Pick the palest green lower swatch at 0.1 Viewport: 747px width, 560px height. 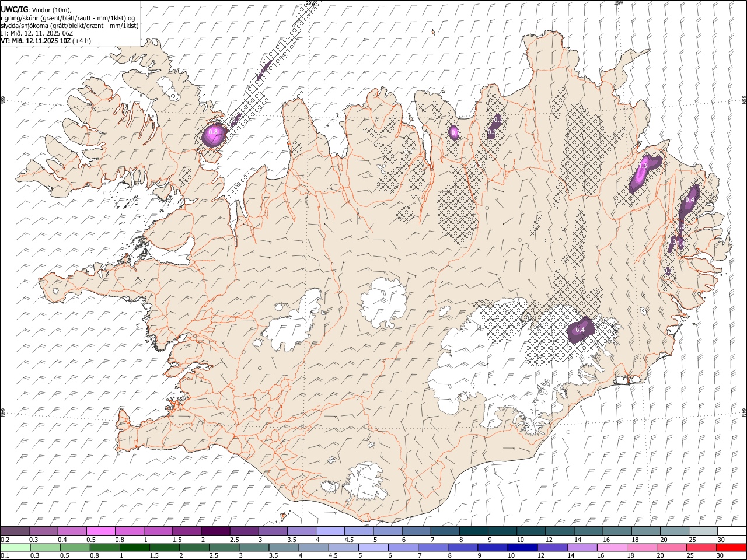pyautogui.click(x=15, y=547)
